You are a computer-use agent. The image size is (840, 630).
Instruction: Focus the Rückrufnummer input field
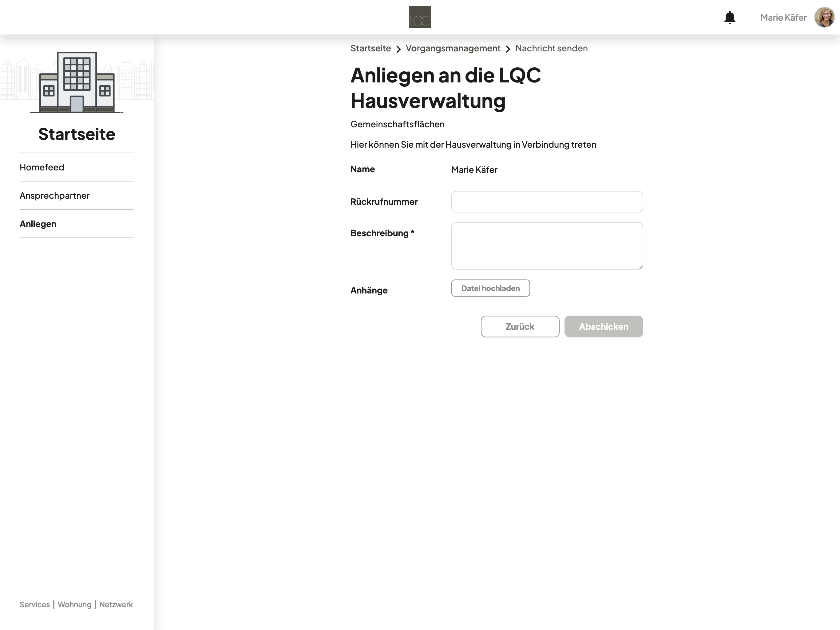[547, 202]
